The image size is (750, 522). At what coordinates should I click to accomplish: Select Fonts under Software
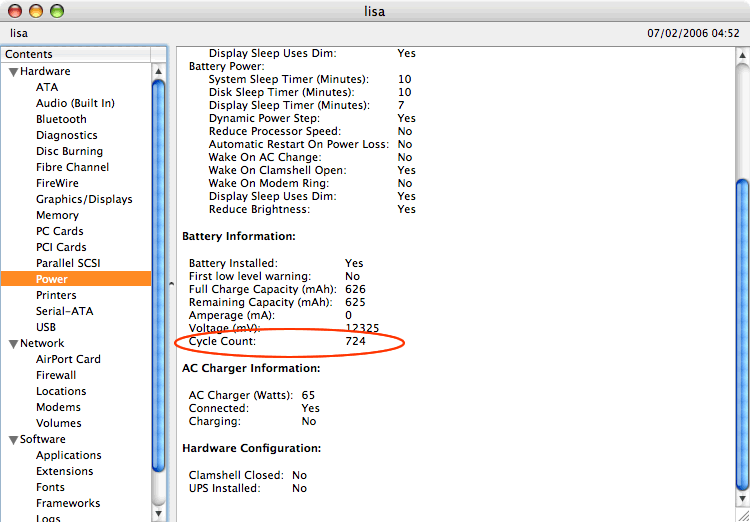[50, 487]
